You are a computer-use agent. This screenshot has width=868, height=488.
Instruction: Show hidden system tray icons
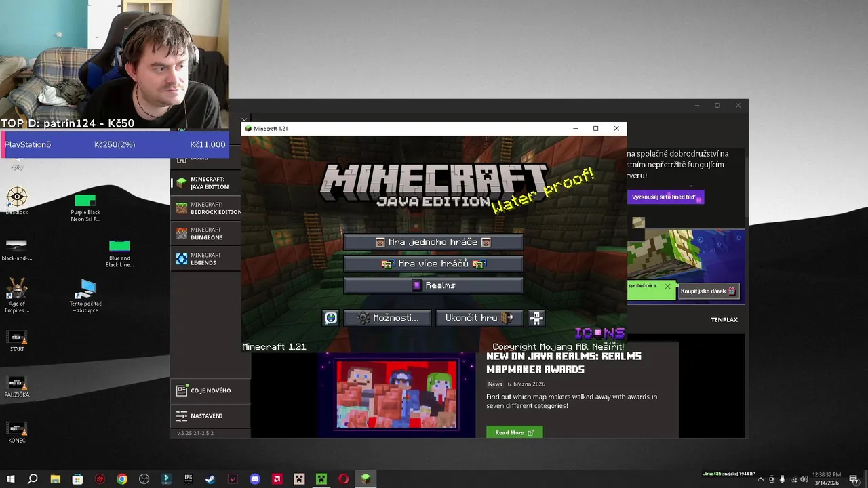pyautogui.click(x=760, y=479)
